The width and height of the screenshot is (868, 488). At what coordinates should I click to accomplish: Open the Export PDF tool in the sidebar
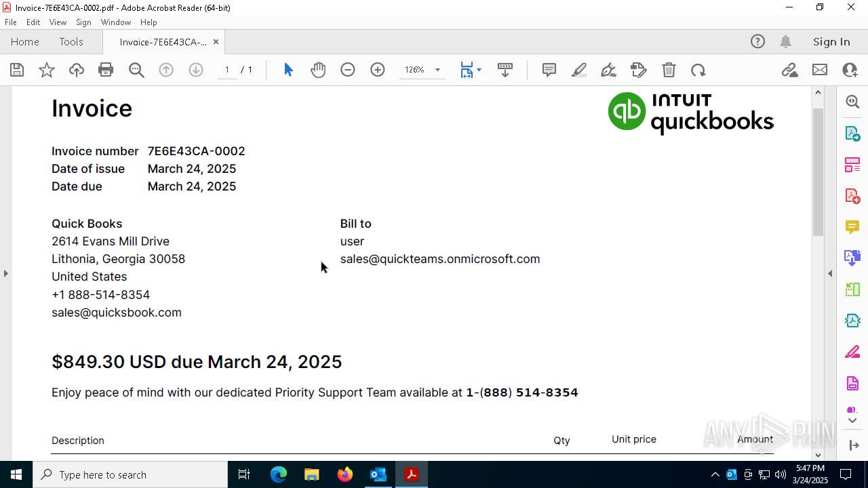[x=852, y=133]
